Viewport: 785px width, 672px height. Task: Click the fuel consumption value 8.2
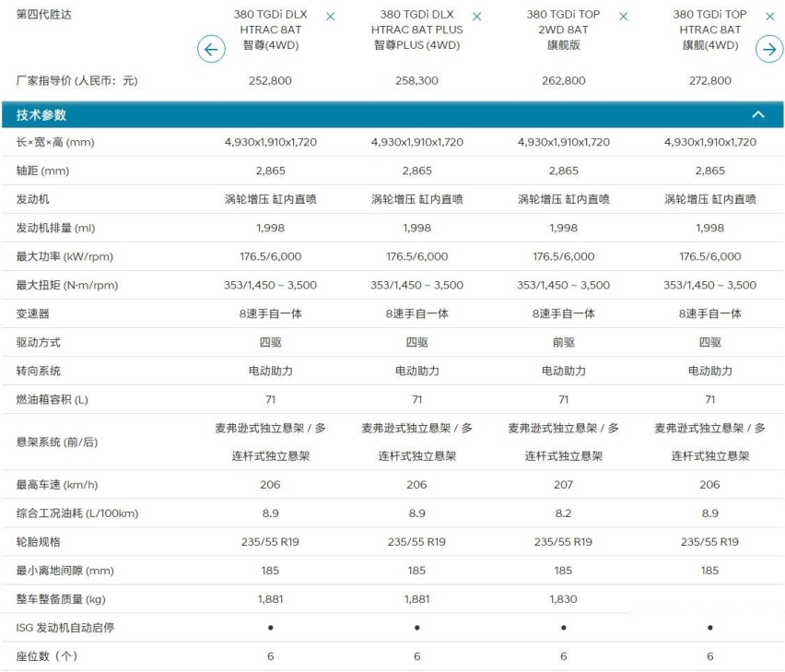[x=563, y=513]
